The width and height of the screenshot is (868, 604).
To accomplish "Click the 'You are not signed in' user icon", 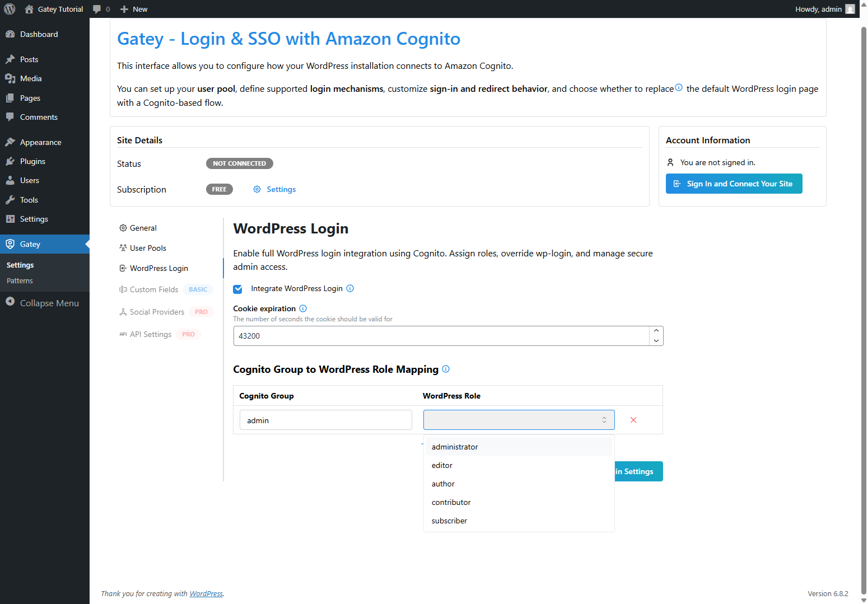I will 670,162.
